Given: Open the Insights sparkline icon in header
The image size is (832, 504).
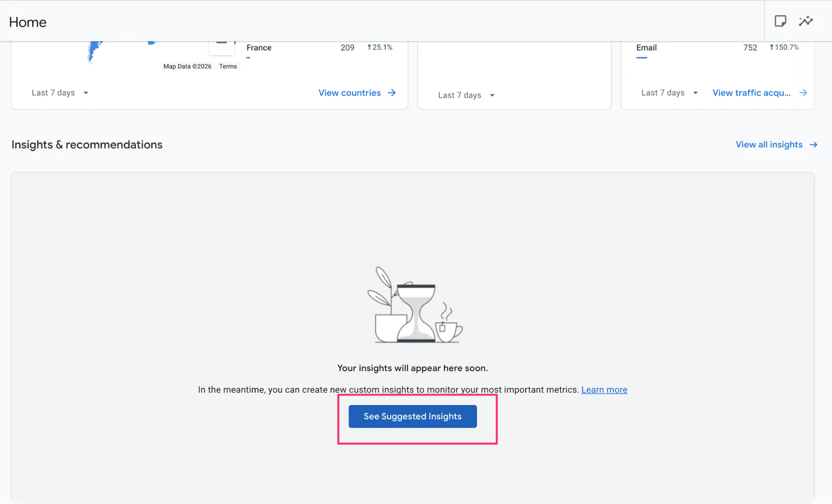Looking at the screenshot, I should pos(806,21).
